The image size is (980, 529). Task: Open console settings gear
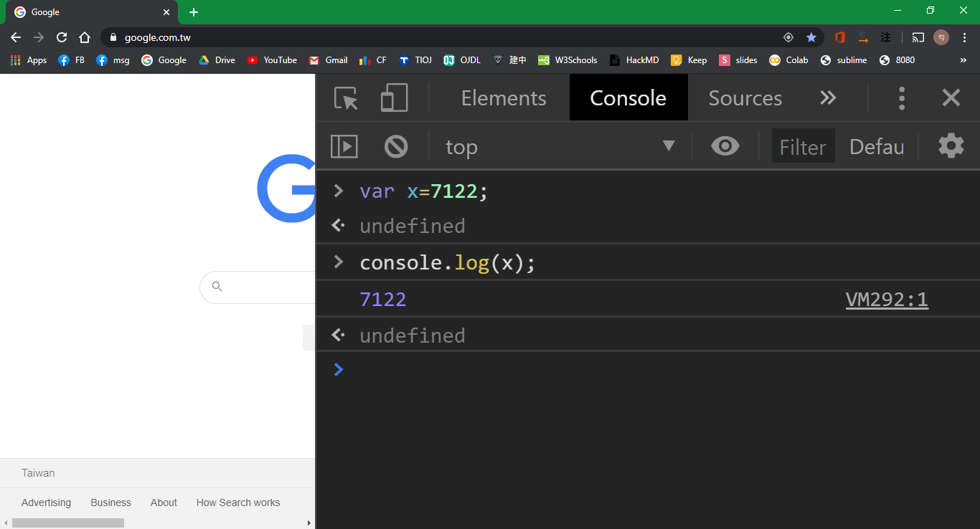(x=951, y=146)
